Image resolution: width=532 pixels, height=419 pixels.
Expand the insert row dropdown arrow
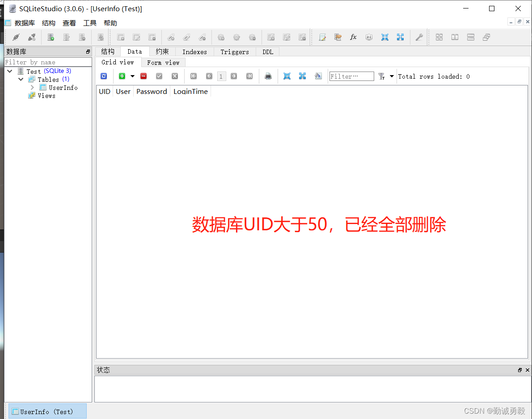pos(132,76)
